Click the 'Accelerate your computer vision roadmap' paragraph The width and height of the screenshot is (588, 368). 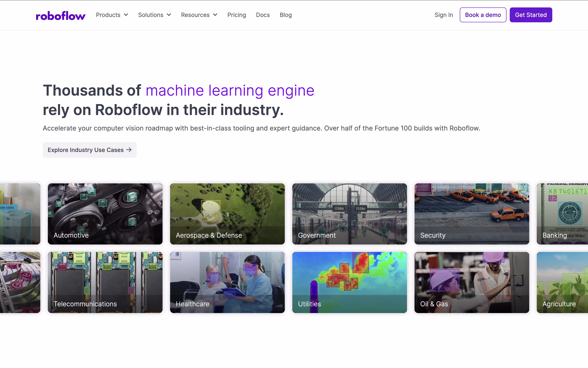pos(261,128)
